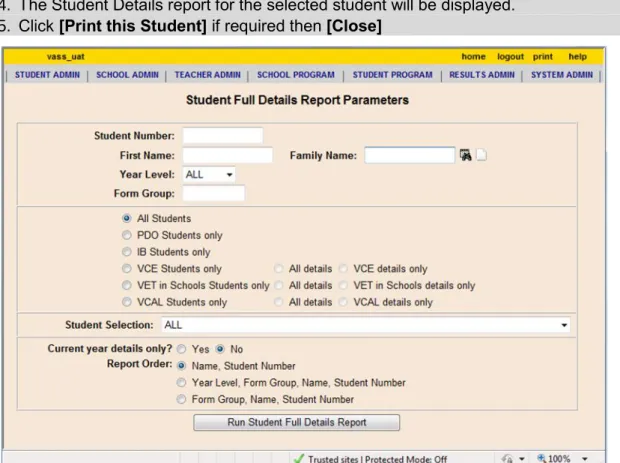Open the TEACHER ADMIN menu

tap(208, 75)
